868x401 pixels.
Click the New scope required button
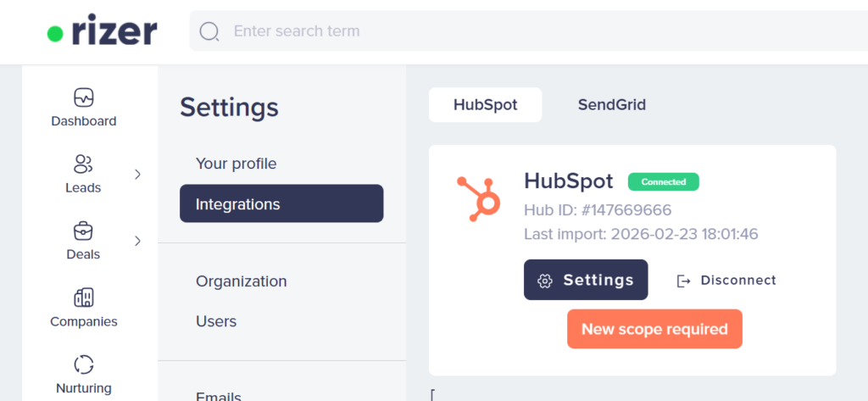tap(654, 329)
